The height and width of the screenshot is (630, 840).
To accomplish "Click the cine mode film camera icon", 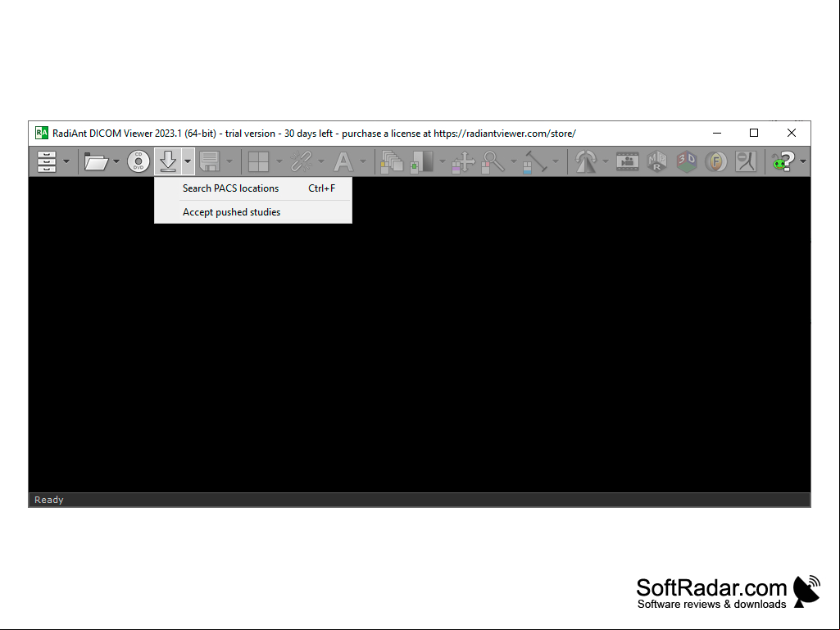I will tap(627, 161).
